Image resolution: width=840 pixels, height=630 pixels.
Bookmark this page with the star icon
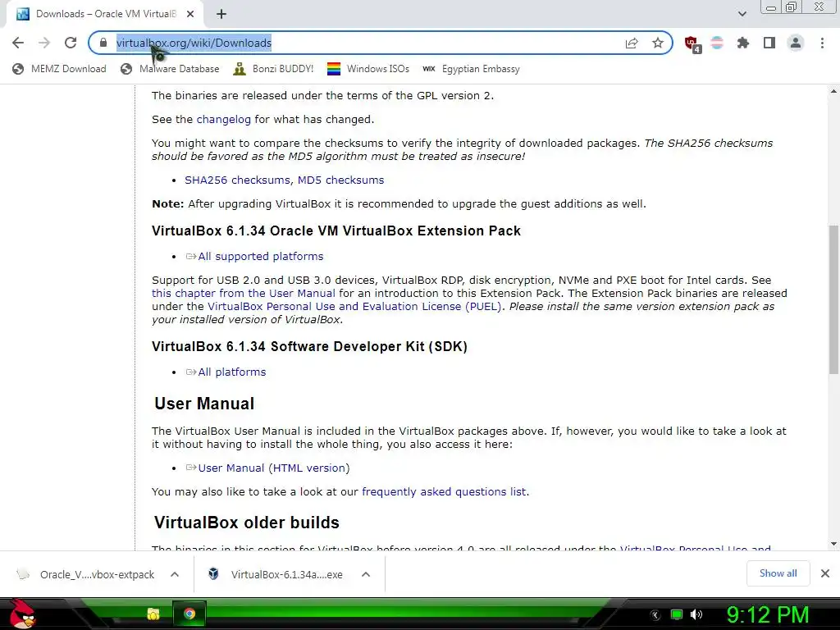pos(658,43)
